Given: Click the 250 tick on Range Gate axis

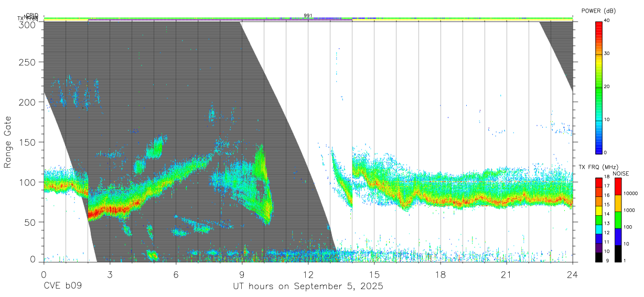Looking at the screenshot, I should [x=27, y=62].
